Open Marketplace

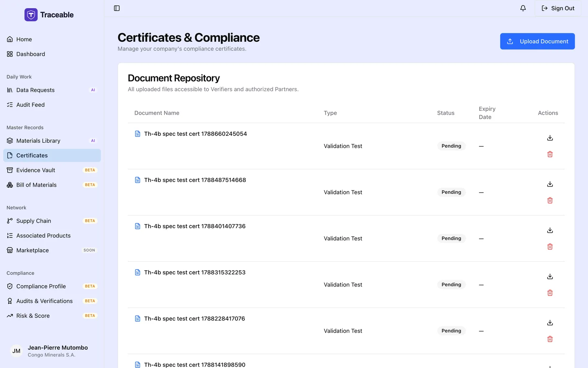click(x=52, y=250)
